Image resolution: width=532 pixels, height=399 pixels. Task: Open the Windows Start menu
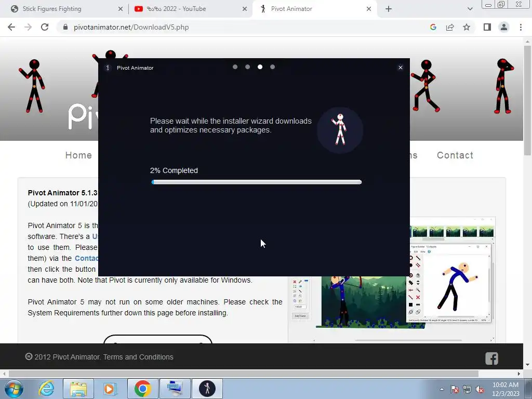coord(14,389)
